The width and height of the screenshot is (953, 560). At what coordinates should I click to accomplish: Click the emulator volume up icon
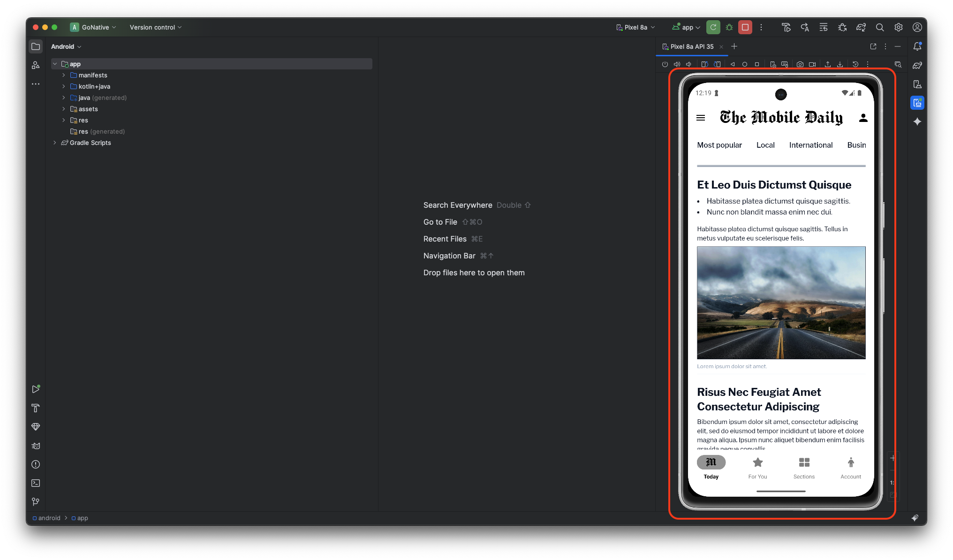677,64
